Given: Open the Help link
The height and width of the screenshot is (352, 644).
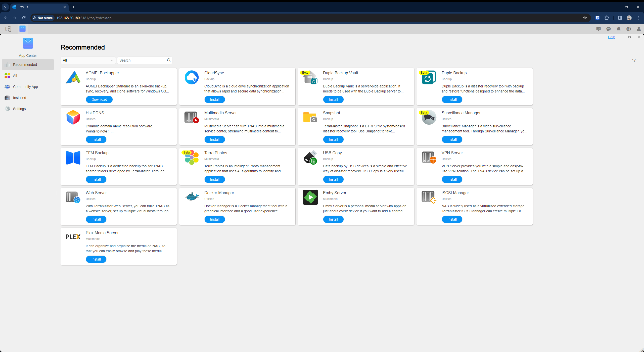Looking at the screenshot, I should tap(611, 37).
